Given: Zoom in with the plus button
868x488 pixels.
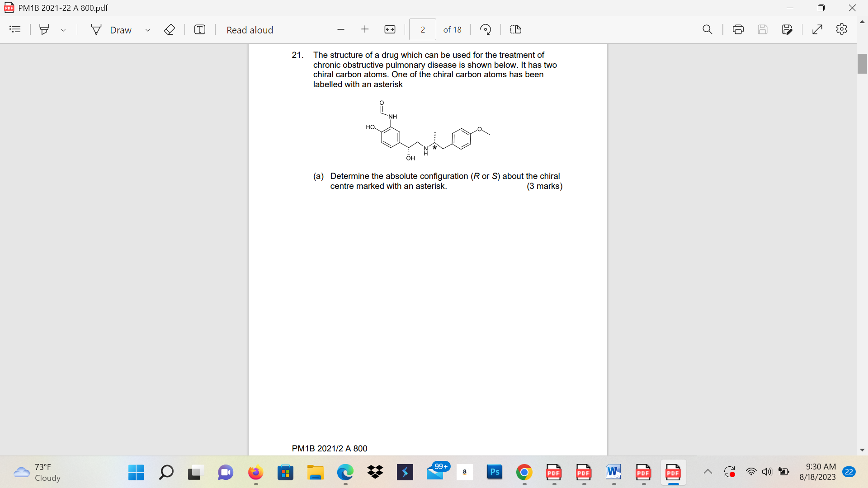Looking at the screenshot, I should (x=365, y=30).
